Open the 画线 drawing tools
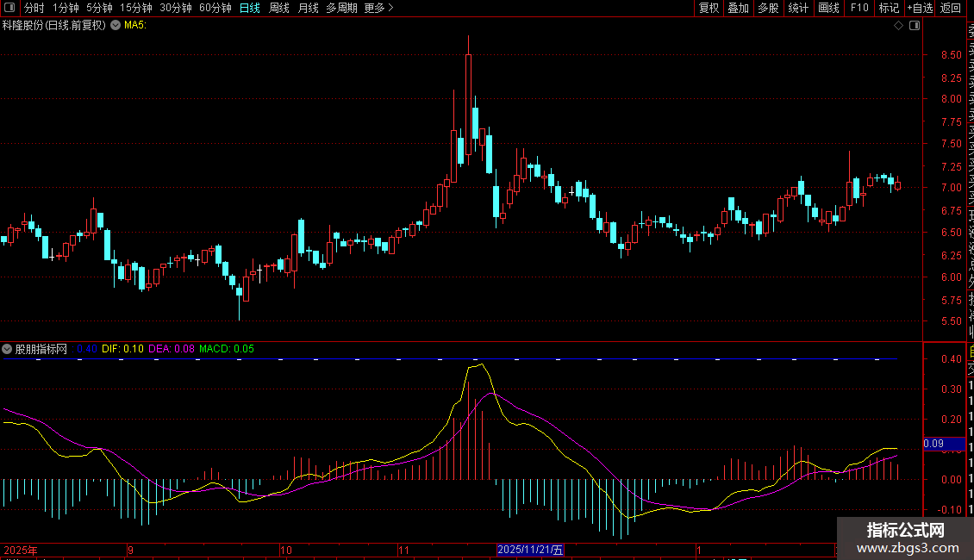Screen dimensions: 974x560 tap(828, 8)
